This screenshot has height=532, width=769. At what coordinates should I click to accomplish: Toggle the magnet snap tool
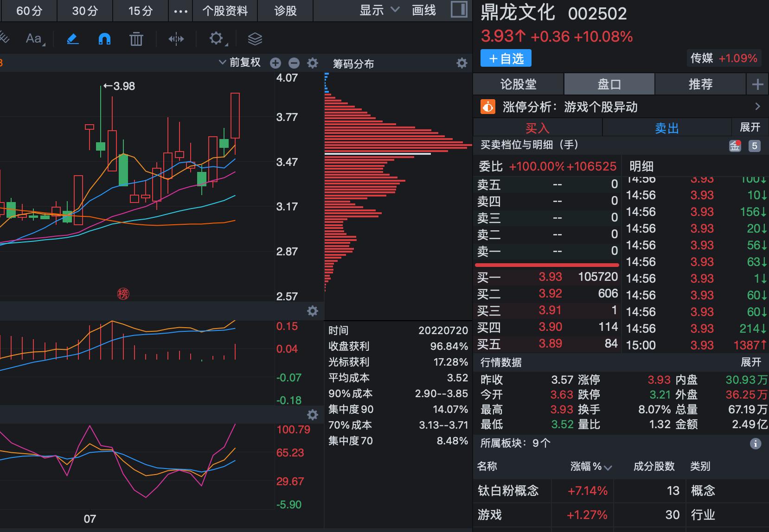click(104, 39)
